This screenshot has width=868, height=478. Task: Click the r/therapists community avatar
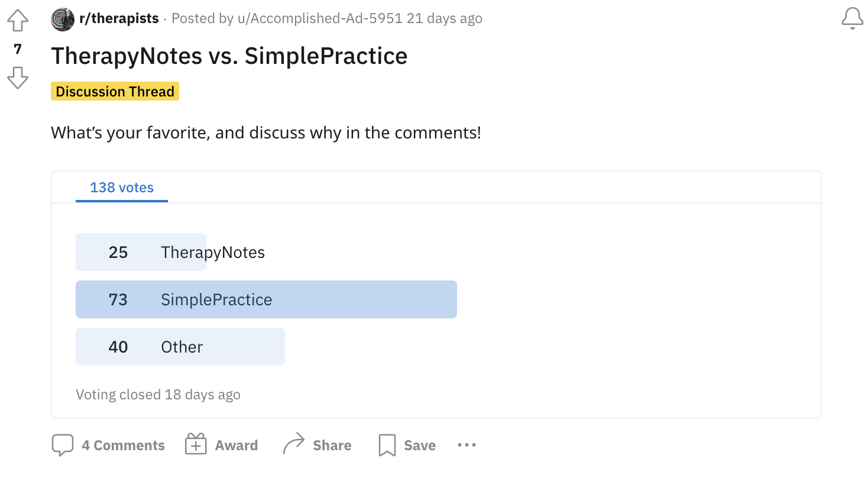[62, 18]
